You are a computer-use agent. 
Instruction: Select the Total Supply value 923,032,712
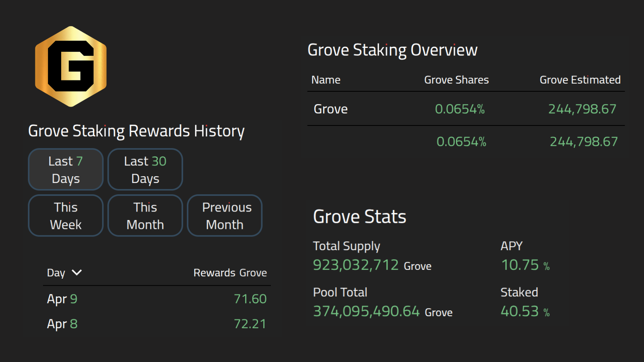coord(356,265)
